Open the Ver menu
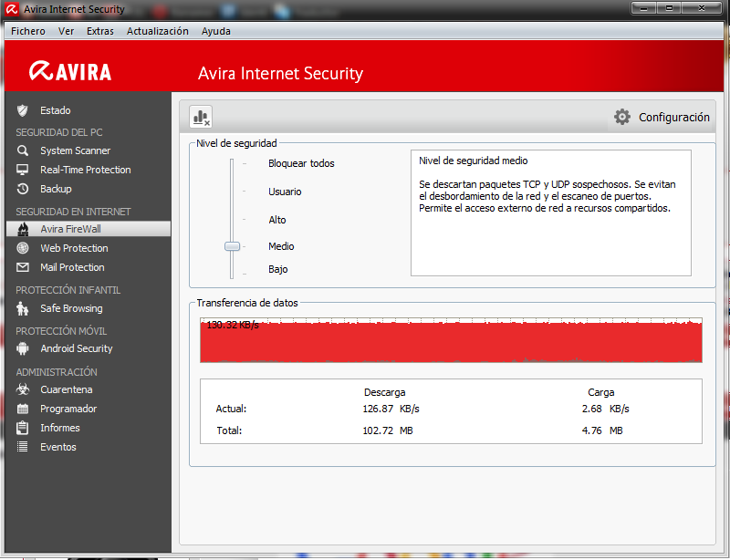 click(x=66, y=31)
